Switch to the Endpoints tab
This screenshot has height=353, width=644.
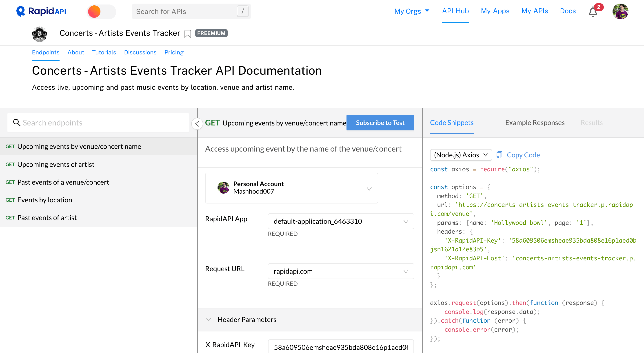tap(45, 52)
